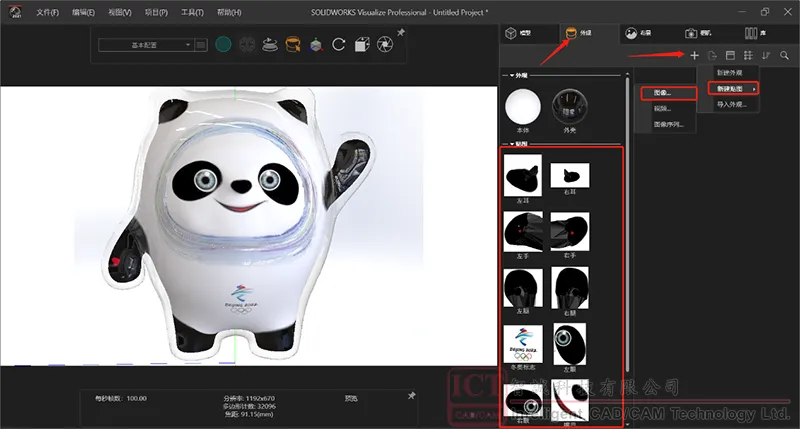Select 图像序列... in the submenu
This screenshot has width=800, height=429.
[668, 124]
